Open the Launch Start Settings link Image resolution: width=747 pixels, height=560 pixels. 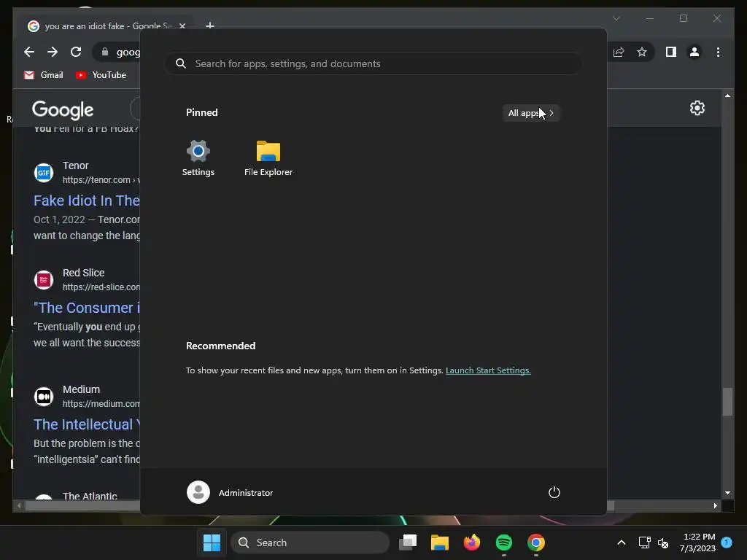tap(488, 370)
